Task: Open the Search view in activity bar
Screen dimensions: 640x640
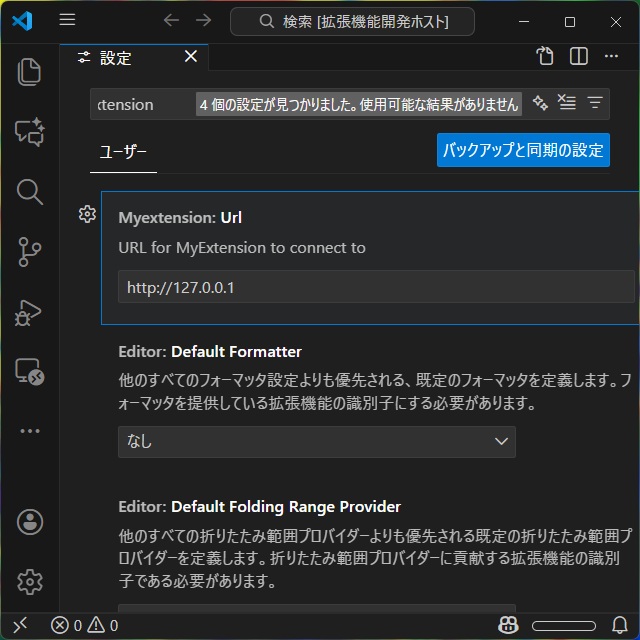Action: [x=29, y=191]
